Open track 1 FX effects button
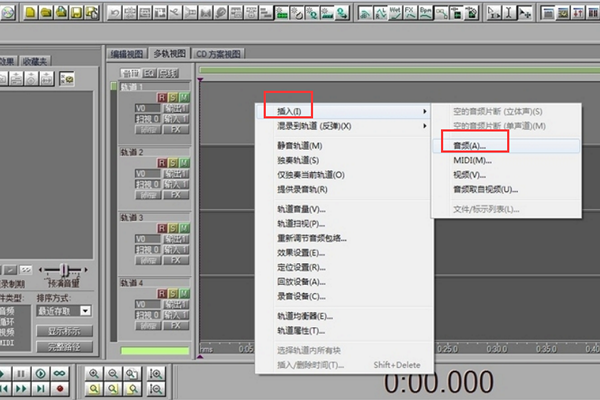This screenshot has width=600, height=400. click(x=176, y=130)
